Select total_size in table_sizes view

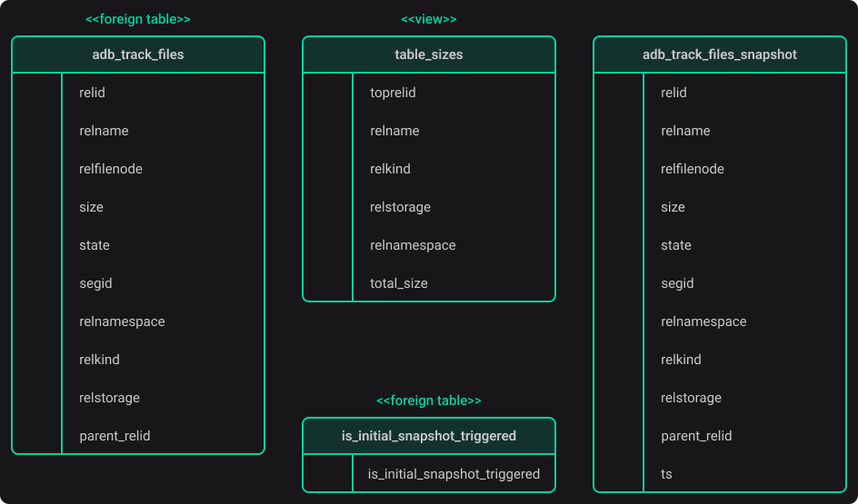[x=399, y=283]
